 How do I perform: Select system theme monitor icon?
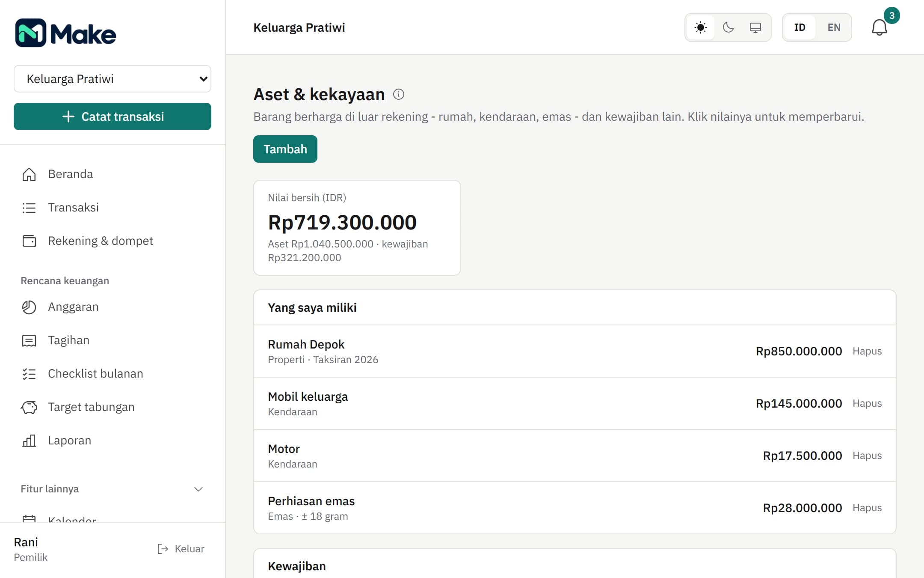tap(755, 27)
